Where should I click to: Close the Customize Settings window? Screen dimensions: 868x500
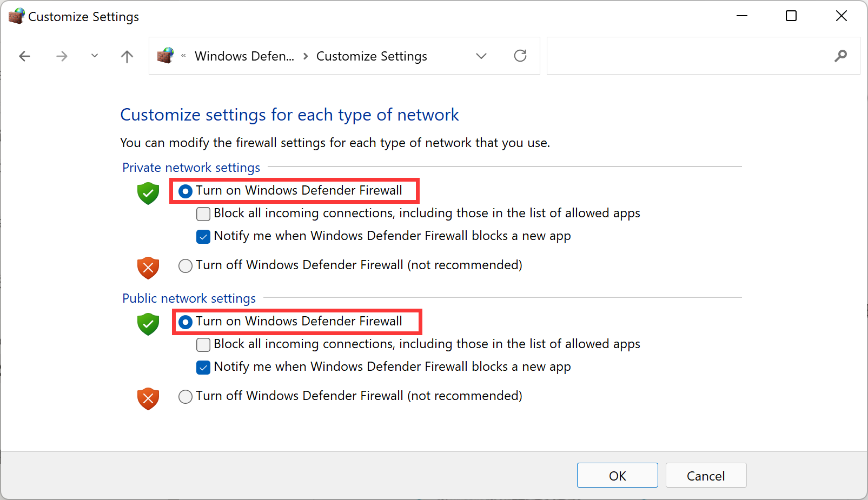842,16
